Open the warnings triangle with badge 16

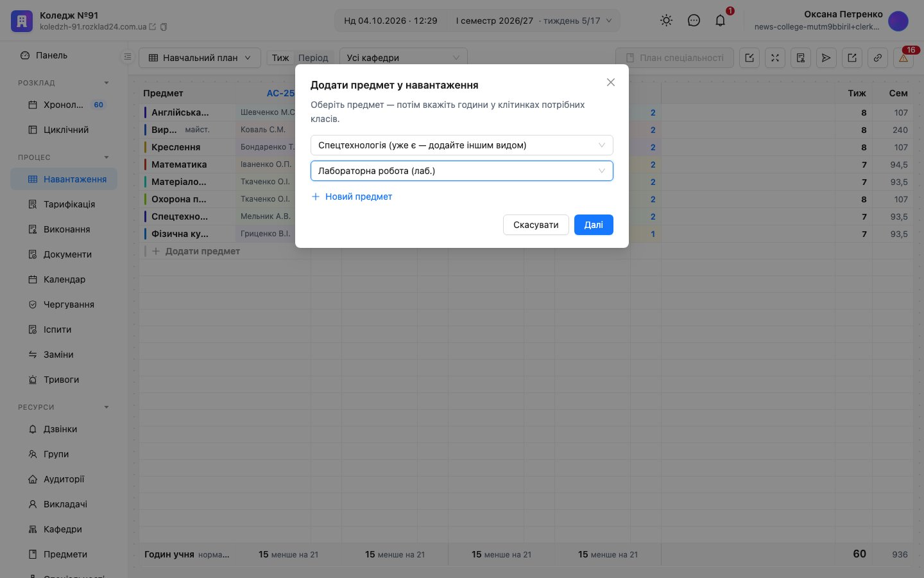click(x=903, y=58)
